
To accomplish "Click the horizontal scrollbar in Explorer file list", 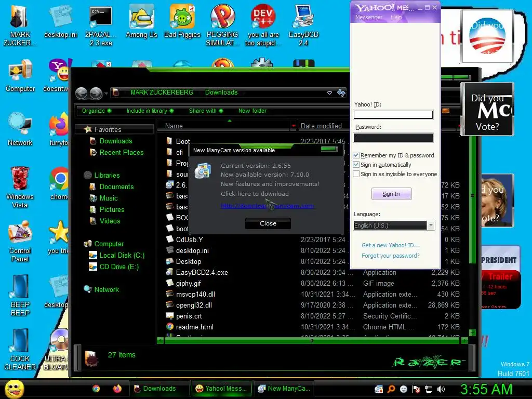I will coord(312,340).
